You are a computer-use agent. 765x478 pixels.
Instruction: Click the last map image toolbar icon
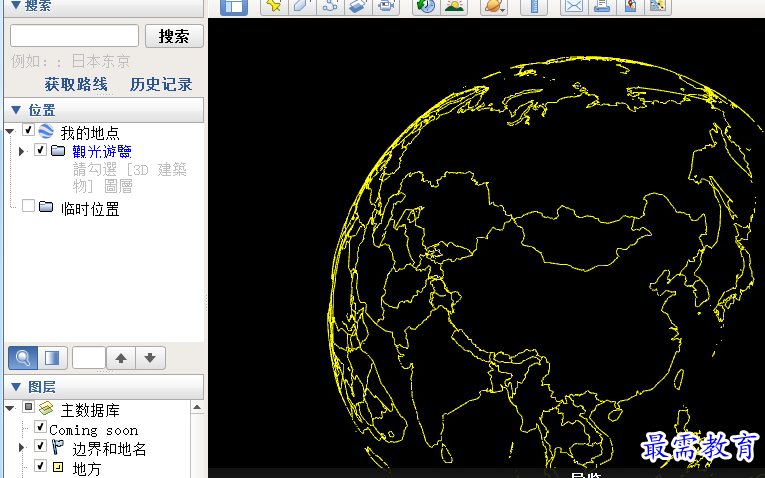point(658,6)
